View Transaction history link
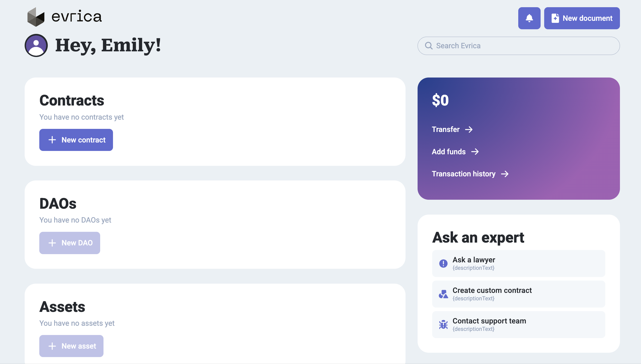Viewport: 641px width, 364px height. (470, 174)
